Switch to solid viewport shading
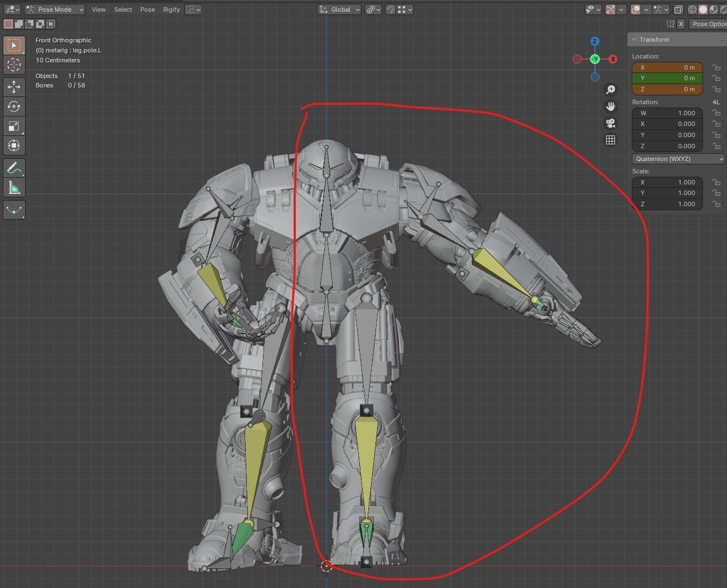 703,9
